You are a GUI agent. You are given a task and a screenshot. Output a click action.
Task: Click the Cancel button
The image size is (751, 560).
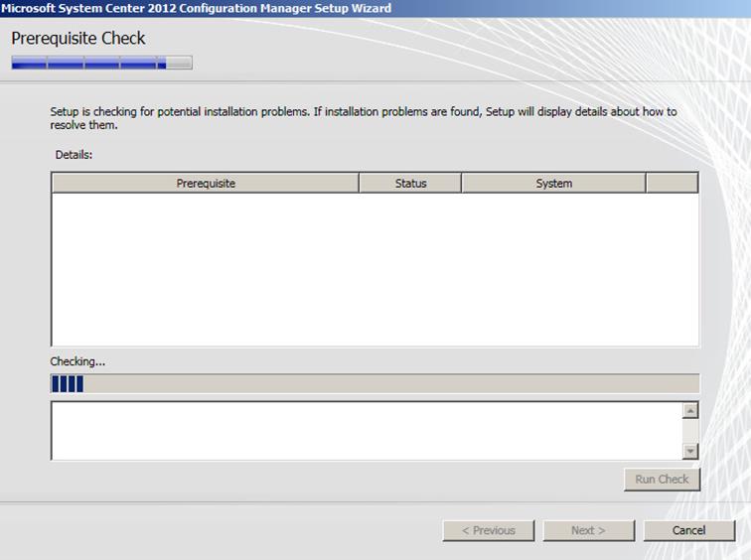coord(688,530)
